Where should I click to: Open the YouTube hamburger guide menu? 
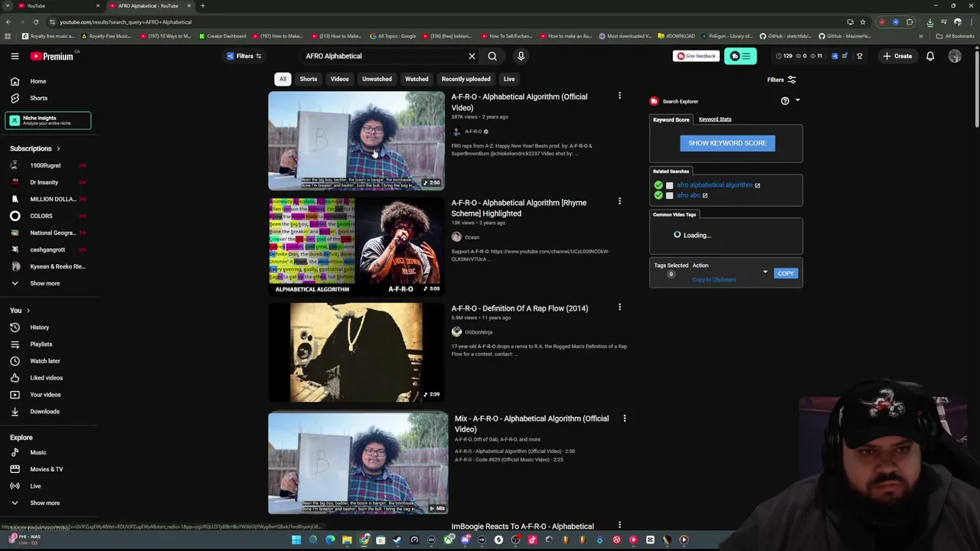coord(15,56)
